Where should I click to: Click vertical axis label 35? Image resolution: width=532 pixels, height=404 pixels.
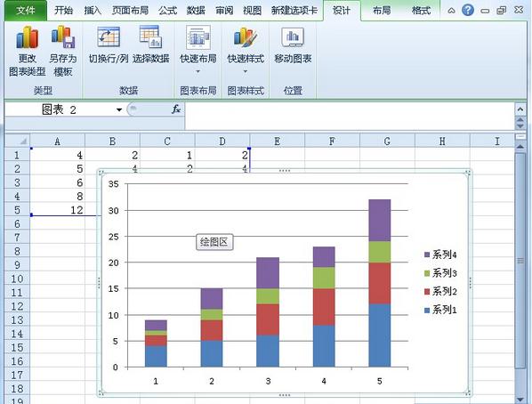coord(113,184)
